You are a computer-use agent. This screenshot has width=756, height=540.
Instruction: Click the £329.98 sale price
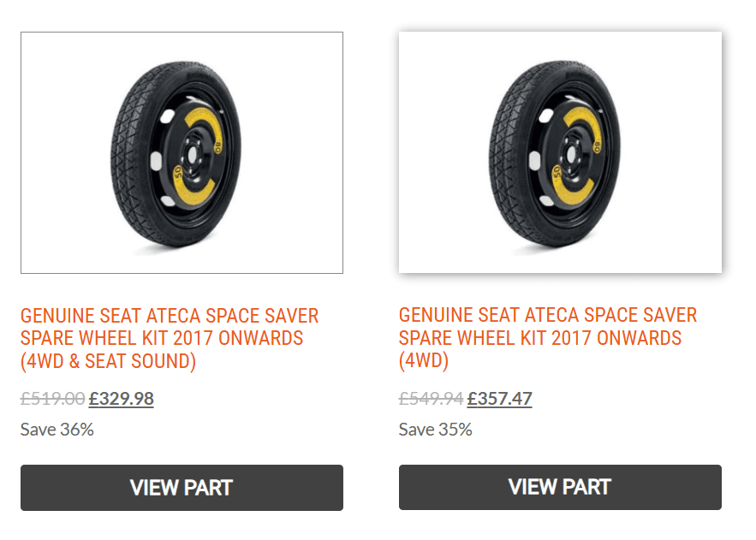click(121, 399)
